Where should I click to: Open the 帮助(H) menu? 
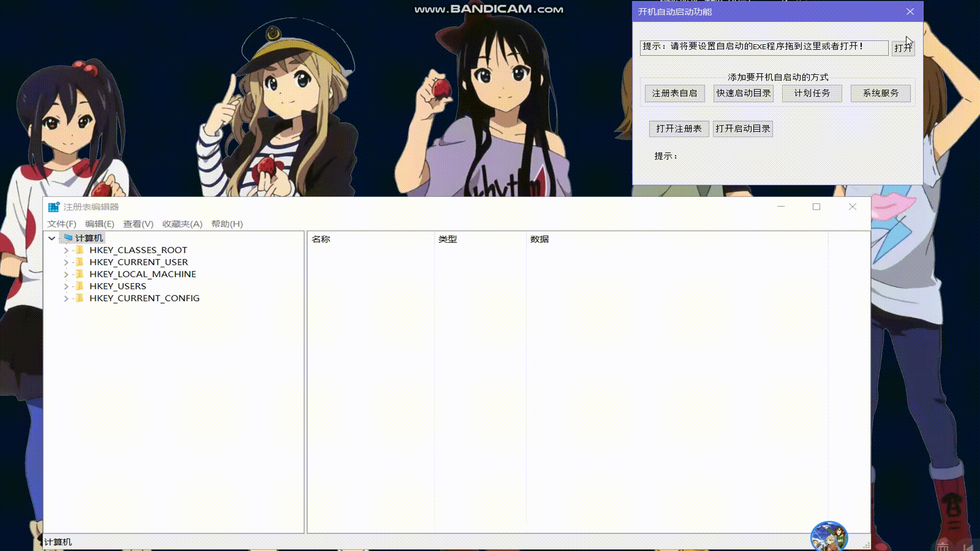coord(227,224)
